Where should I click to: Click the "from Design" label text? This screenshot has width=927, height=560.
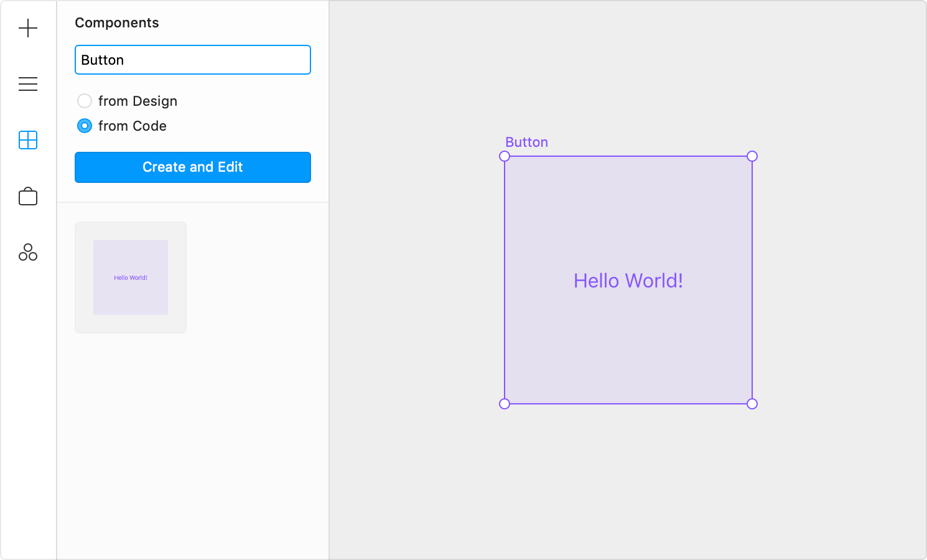pyautogui.click(x=137, y=101)
